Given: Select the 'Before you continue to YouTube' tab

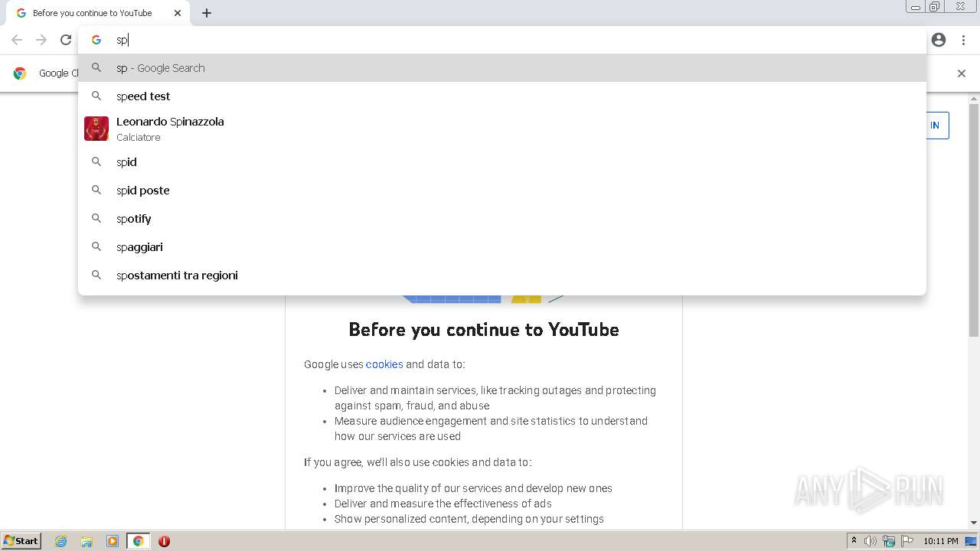Looking at the screenshot, I should [x=98, y=13].
